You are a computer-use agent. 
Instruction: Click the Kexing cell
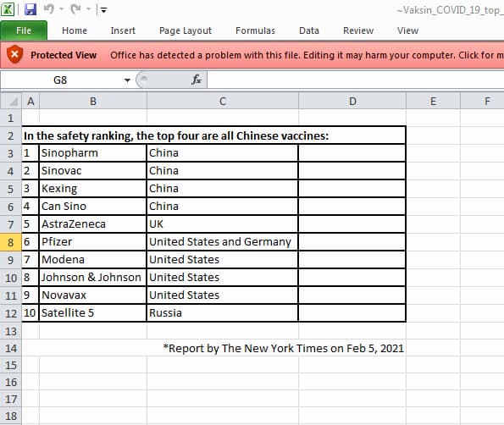[93, 189]
